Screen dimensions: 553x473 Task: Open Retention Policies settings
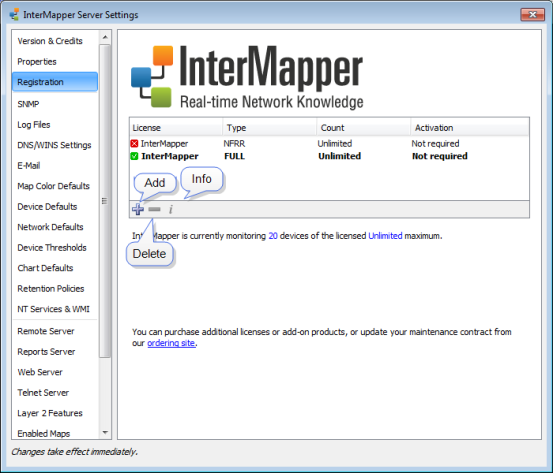click(51, 289)
